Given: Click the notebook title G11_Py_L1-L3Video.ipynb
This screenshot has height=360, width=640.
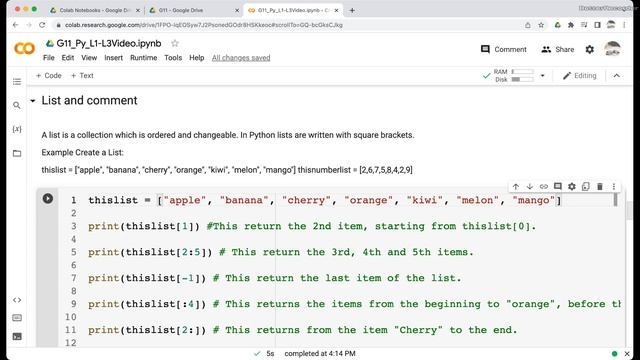Looking at the screenshot, I should click(x=109, y=43).
